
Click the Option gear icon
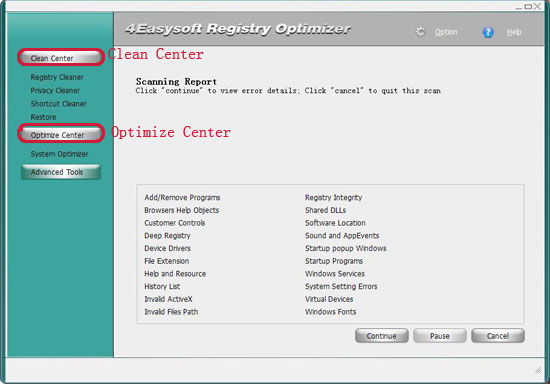coord(420,32)
